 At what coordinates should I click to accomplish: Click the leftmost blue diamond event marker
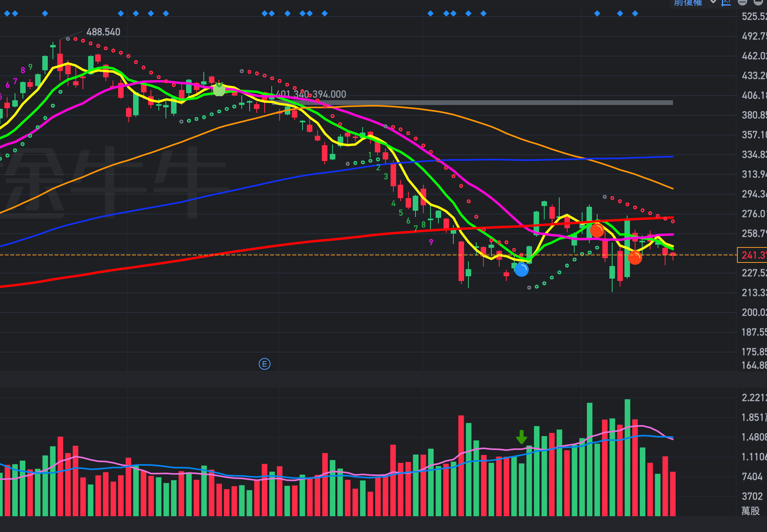[7, 13]
